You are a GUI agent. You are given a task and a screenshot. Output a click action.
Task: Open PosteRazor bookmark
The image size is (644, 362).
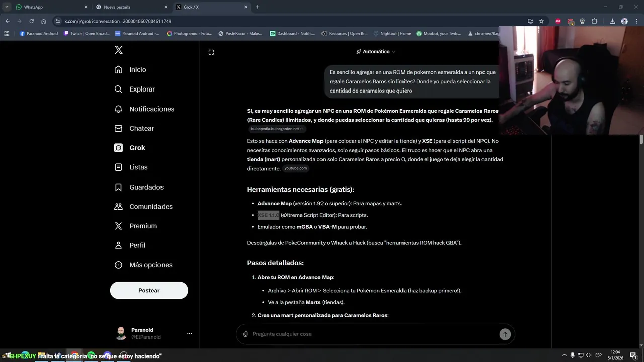click(240, 34)
